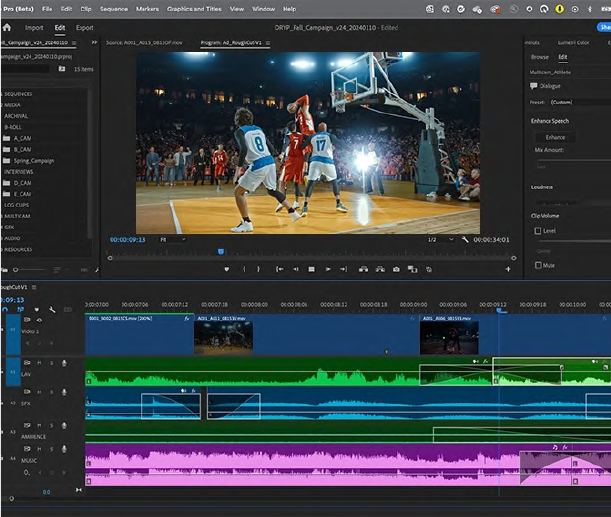Click the new bin folder icon near 15 items
Screen dimensions: 611x517
click(62, 69)
